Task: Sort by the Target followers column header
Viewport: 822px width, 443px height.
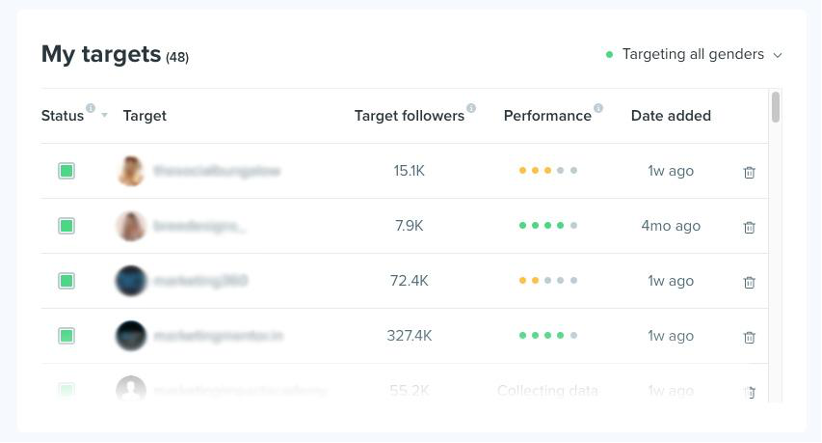Action: coord(409,116)
